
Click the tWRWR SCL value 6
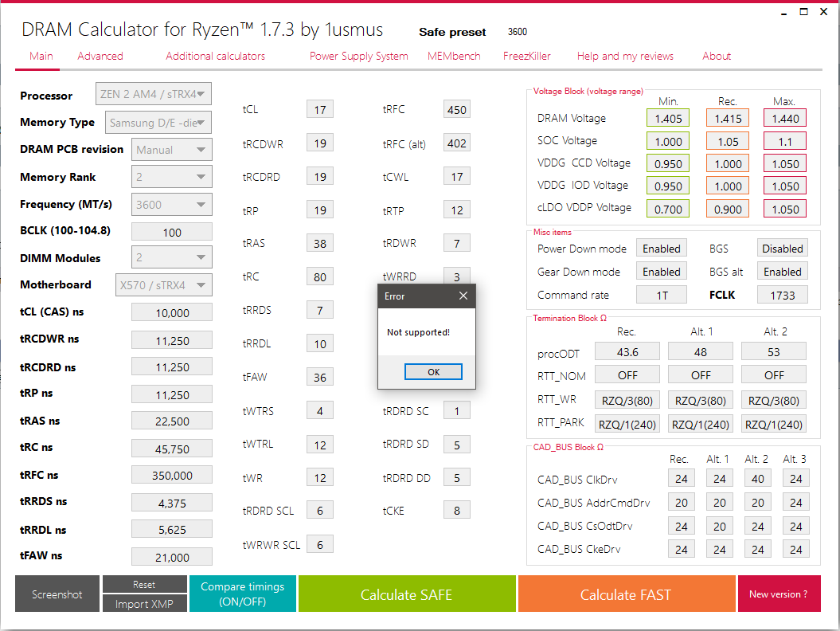(x=320, y=545)
